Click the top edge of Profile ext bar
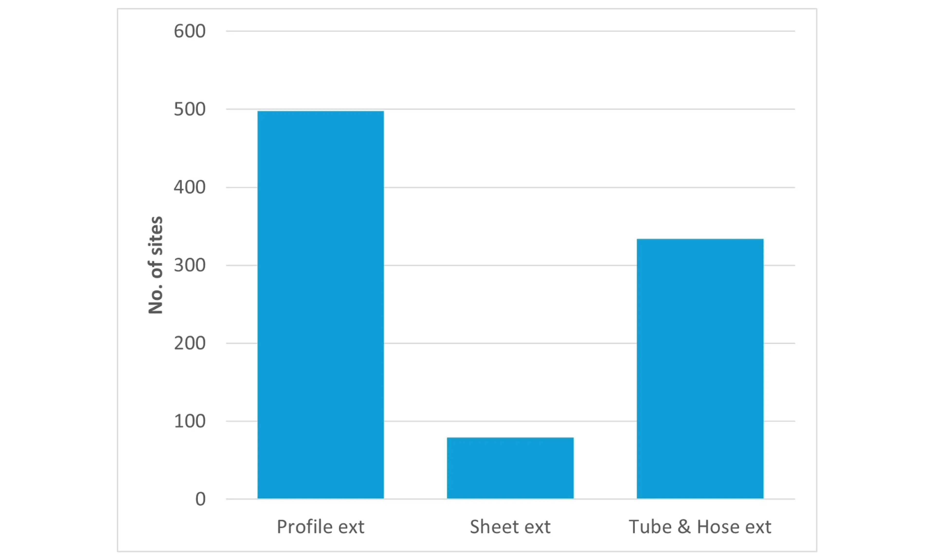This screenshot has height=560, width=934. point(321,111)
